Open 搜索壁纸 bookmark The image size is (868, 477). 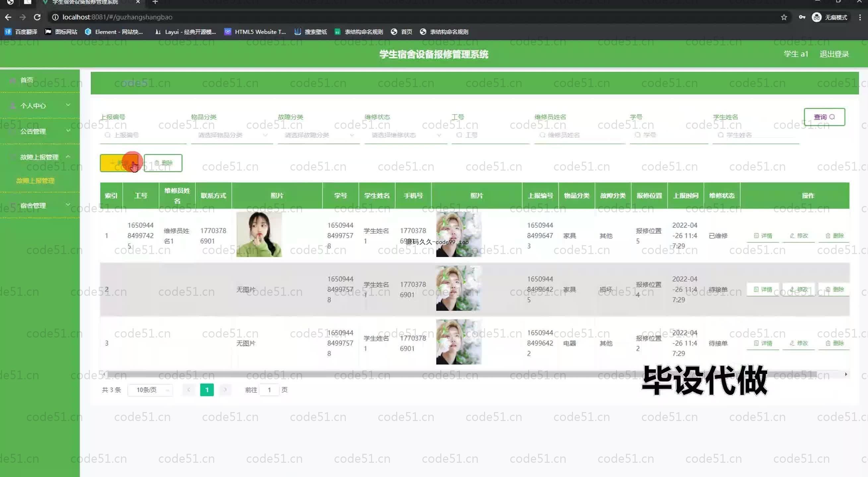coord(311,32)
